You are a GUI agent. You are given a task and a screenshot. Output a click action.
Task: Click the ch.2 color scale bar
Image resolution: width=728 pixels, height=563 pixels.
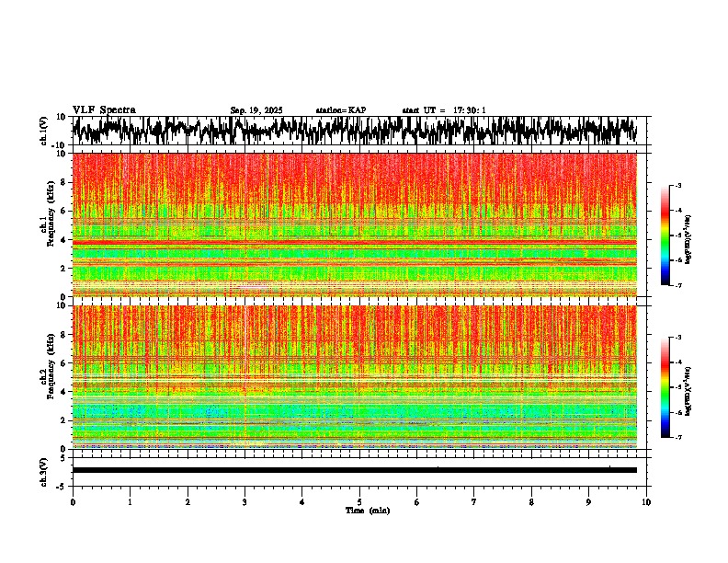pos(665,387)
